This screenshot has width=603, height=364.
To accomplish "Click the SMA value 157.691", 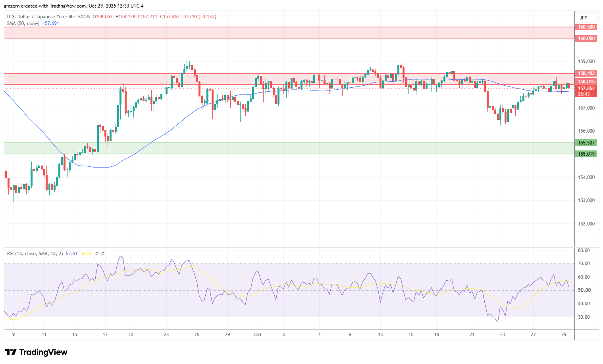I will pyautogui.click(x=50, y=23).
